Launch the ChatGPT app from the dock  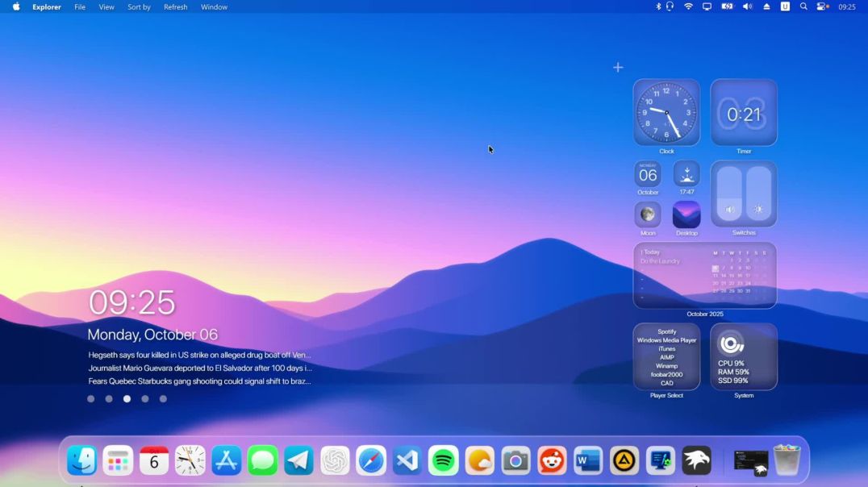(x=335, y=460)
